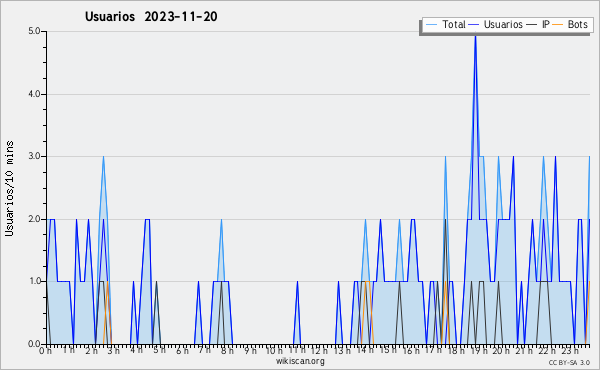The image size is (600, 370).
Task: Click the '16 h' x-axis label
Action: click(x=411, y=351)
